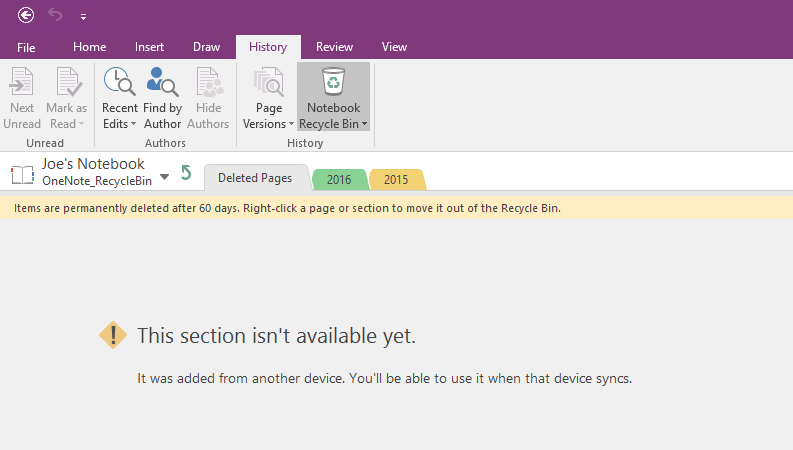
Task: Click "This section isn't available yet." heading
Action: pyautogui.click(x=276, y=336)
